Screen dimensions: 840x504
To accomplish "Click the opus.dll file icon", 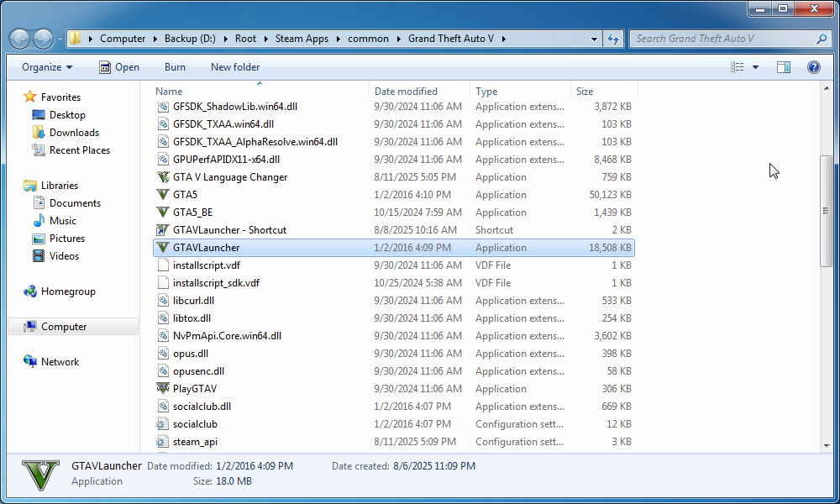I will coord(163,354).
